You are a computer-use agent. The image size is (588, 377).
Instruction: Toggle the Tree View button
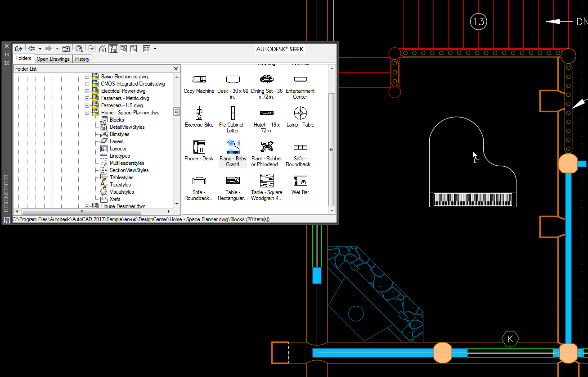(113, 49)
